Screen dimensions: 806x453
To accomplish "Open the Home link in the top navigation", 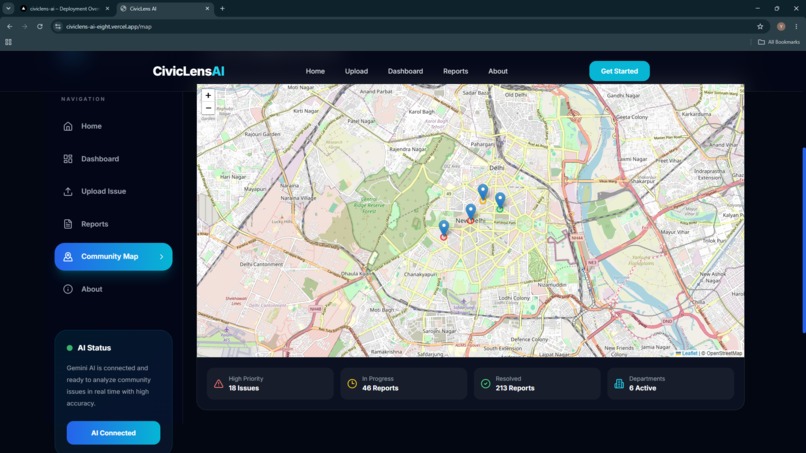I will point(315,71).
